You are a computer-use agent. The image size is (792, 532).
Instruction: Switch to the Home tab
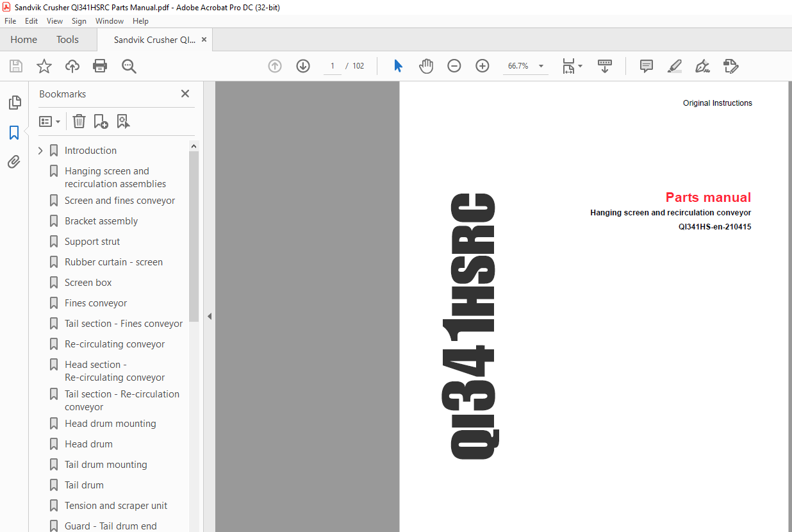click(x=24, y=40)
